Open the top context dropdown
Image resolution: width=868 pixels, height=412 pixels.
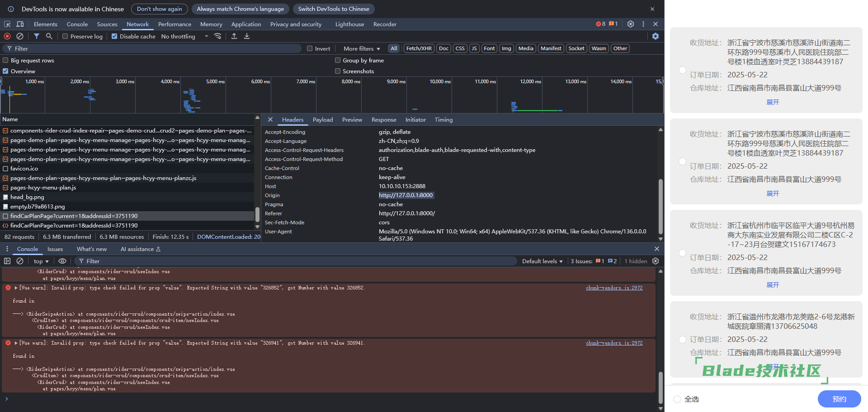41,261
